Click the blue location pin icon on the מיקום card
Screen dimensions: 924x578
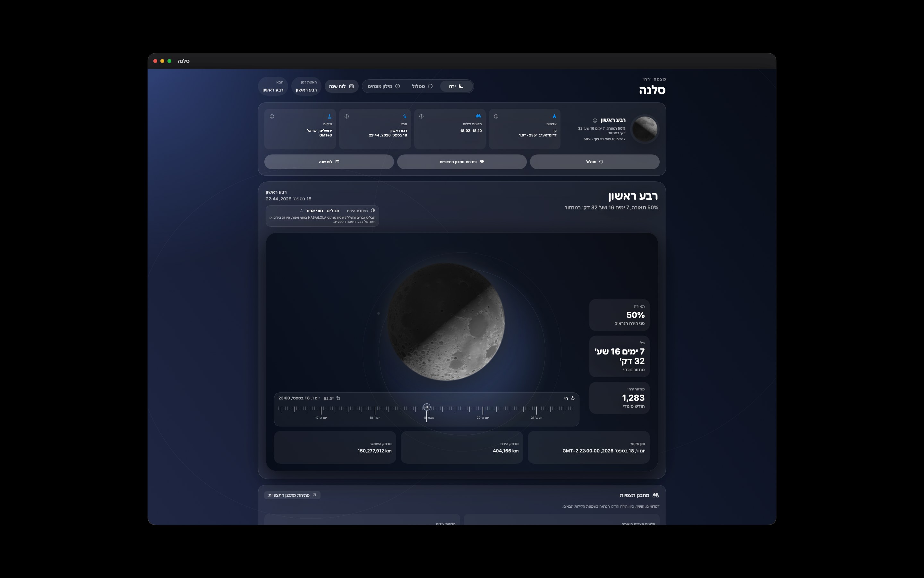point(329,116)
